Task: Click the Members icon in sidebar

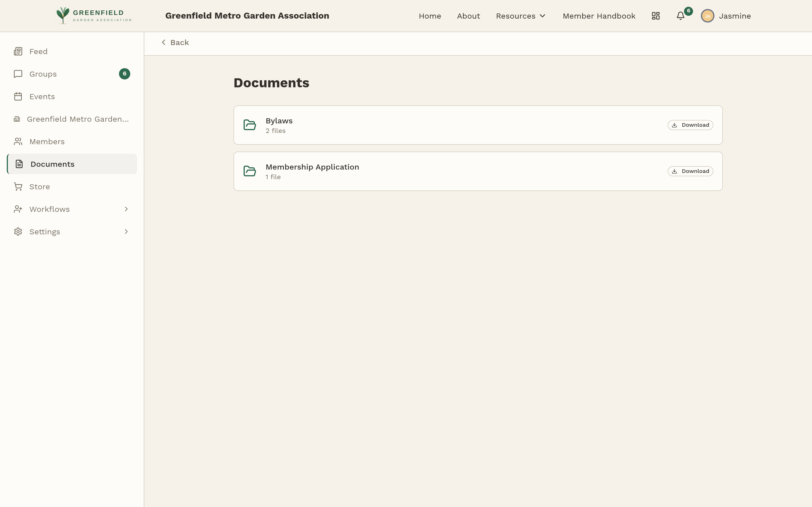Action: click(x=18, y=141)
